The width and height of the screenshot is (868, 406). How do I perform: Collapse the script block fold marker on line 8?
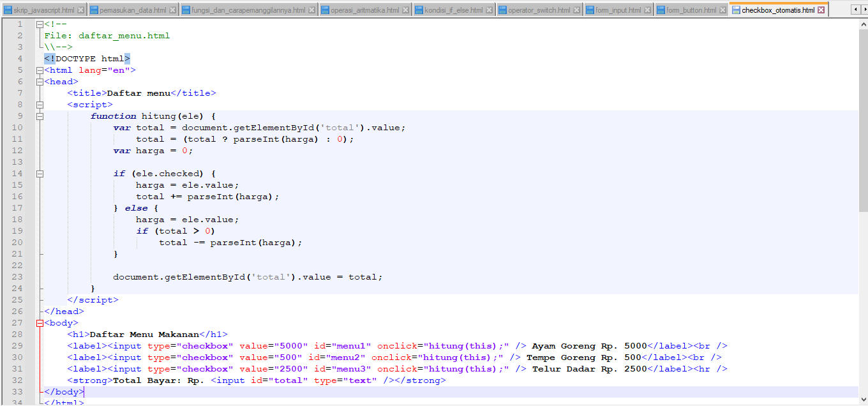pyautogui.click(x=40, y=104)
